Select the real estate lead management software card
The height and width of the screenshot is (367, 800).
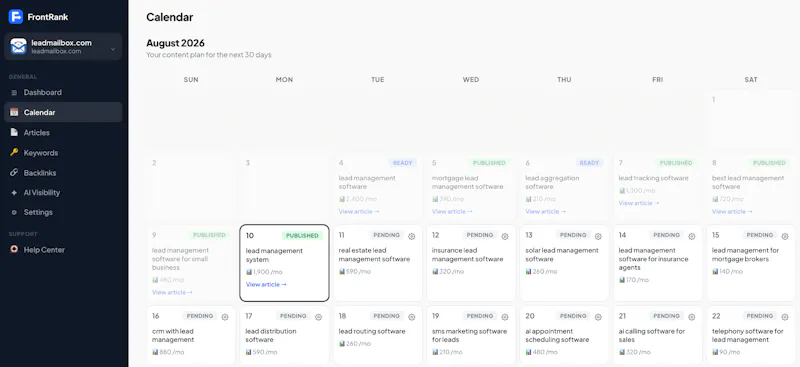pos(378,263)
